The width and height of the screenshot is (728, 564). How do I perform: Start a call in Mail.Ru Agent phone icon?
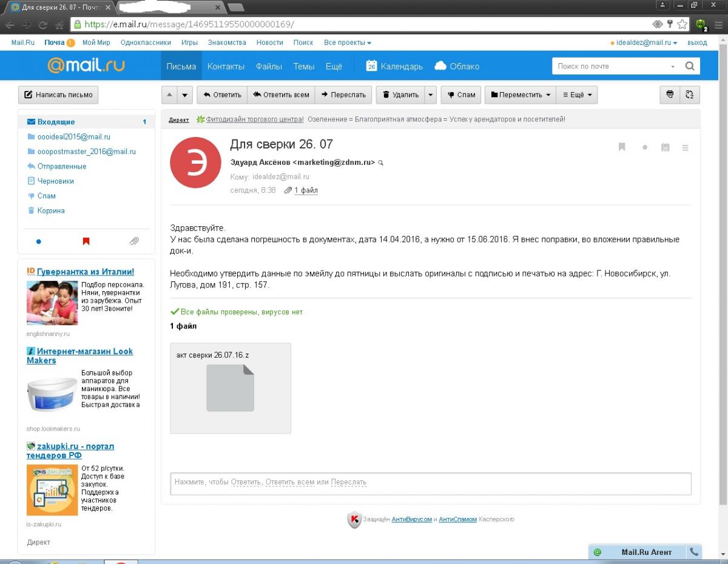(695, 552)
